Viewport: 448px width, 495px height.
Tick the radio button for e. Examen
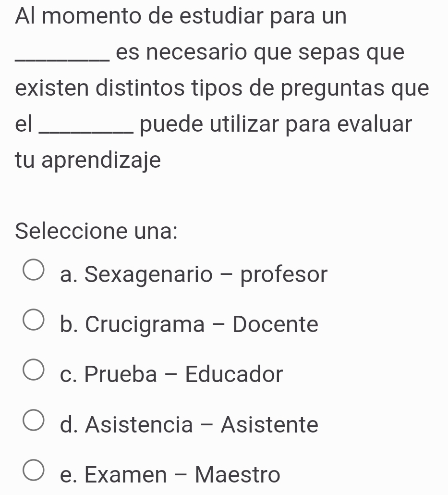pyautogui.click(x=34, y=470)
